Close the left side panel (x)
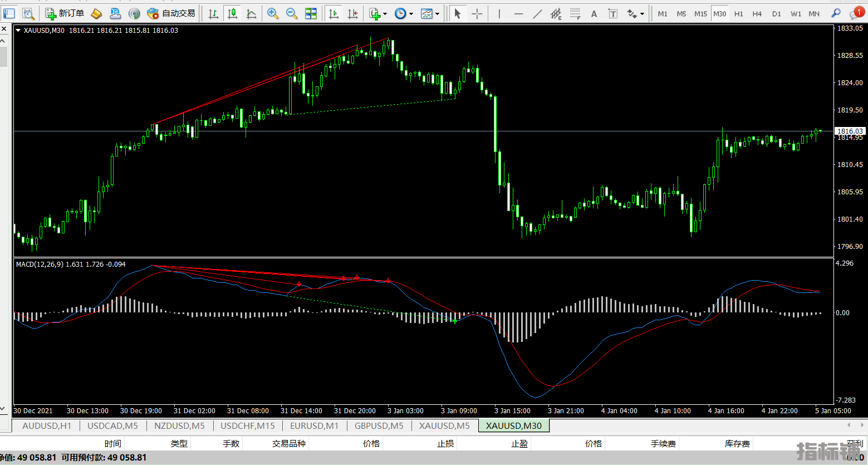Image resolution: width=868 pixels, height=465 pixels. coord(4,30)
